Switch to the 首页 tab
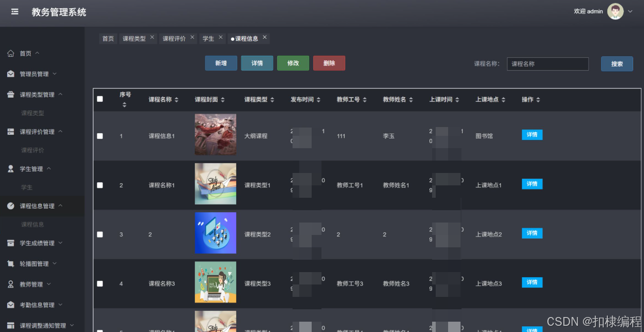Image resolution: width=644 pixels, height=332 pixels. pyautogui.click(x=108, y=39)
